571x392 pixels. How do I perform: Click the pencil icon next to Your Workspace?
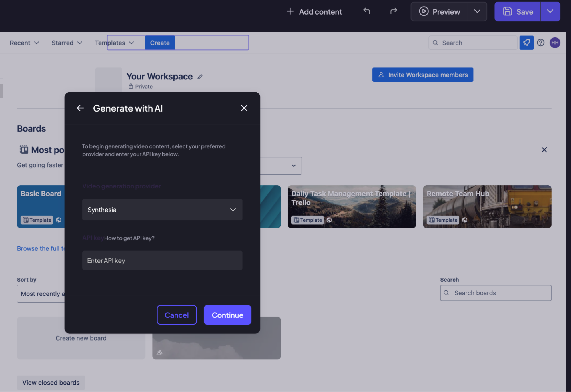click(200, 77)
